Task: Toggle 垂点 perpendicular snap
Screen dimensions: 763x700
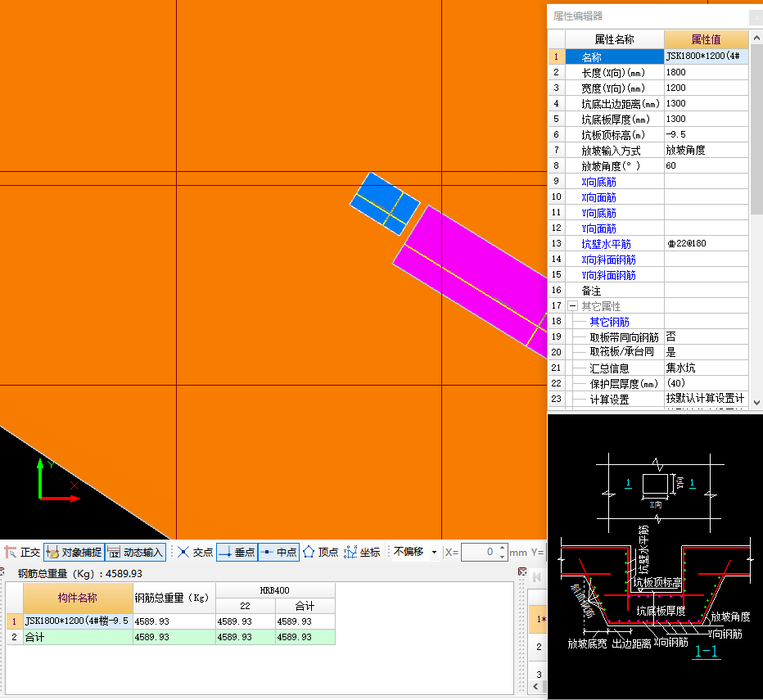Action: click(x=237, y=552)
